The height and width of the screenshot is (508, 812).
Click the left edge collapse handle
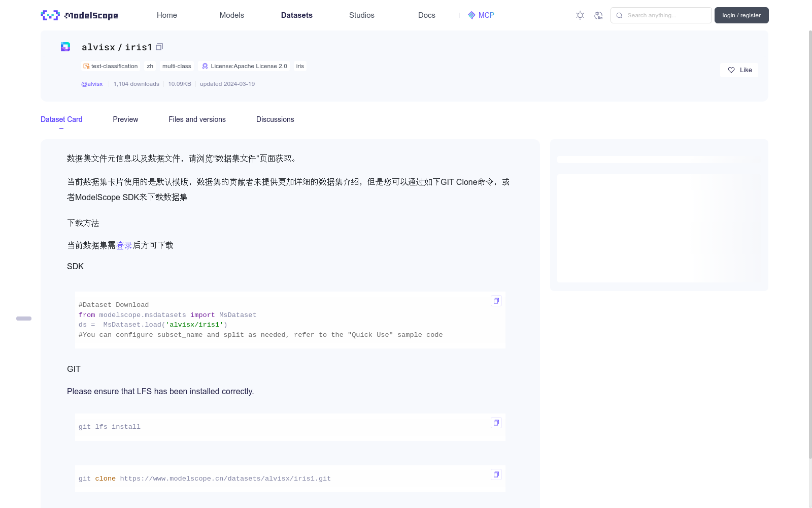24,319
